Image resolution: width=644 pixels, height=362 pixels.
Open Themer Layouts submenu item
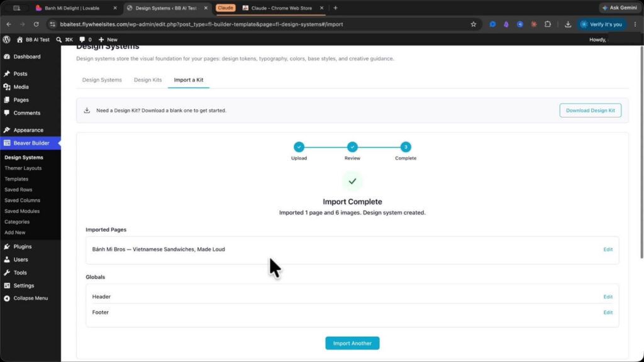point(23,168)
